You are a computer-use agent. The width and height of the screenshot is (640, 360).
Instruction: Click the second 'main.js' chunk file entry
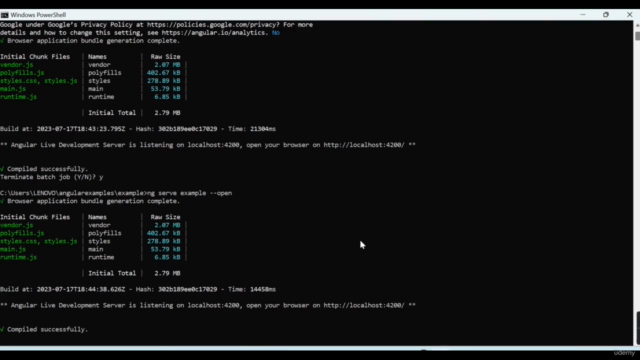(x=13, y=249)
